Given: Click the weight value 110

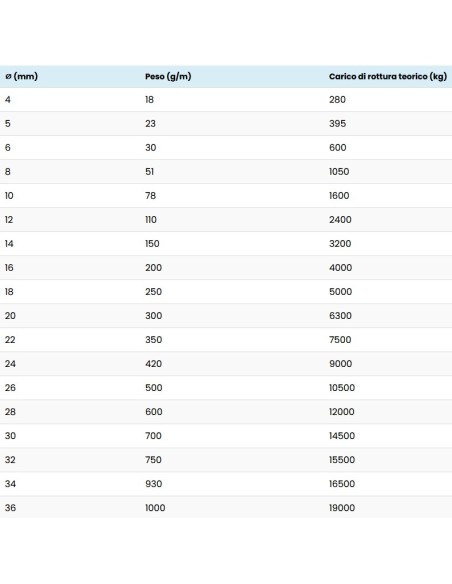Looking at the screenshot, I should coord(151,220).
